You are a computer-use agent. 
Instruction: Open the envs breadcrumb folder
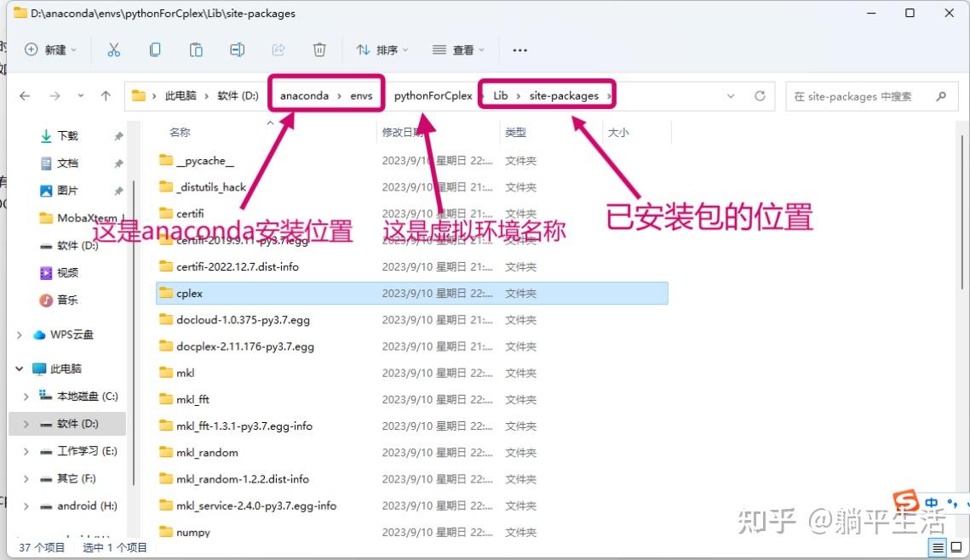[x=361, y=95]
